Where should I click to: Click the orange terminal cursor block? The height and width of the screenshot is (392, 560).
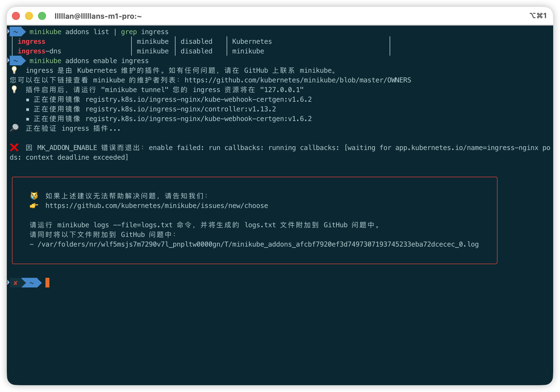[x=47, y=283]
